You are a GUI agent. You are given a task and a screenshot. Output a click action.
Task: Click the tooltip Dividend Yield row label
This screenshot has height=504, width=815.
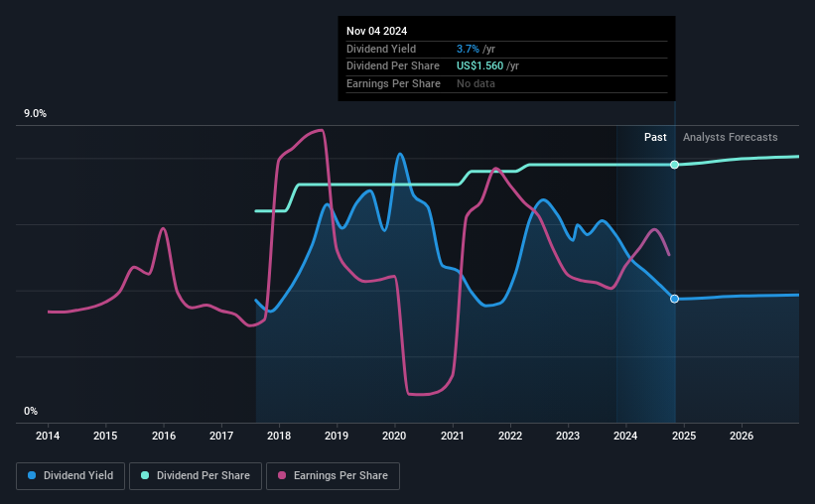pyautogui.click(x=381, y=49)
